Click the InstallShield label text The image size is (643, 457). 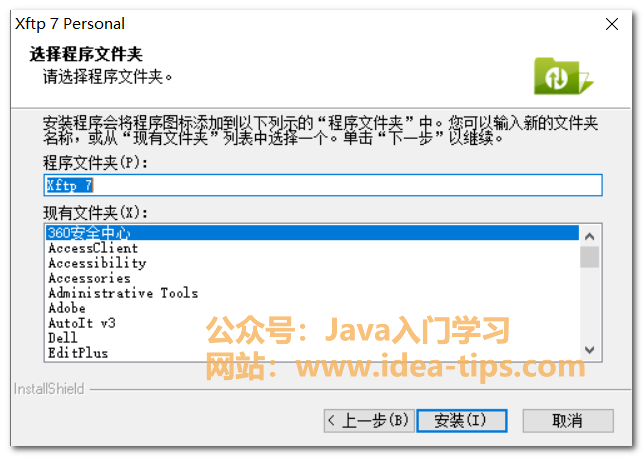point(49,389)
